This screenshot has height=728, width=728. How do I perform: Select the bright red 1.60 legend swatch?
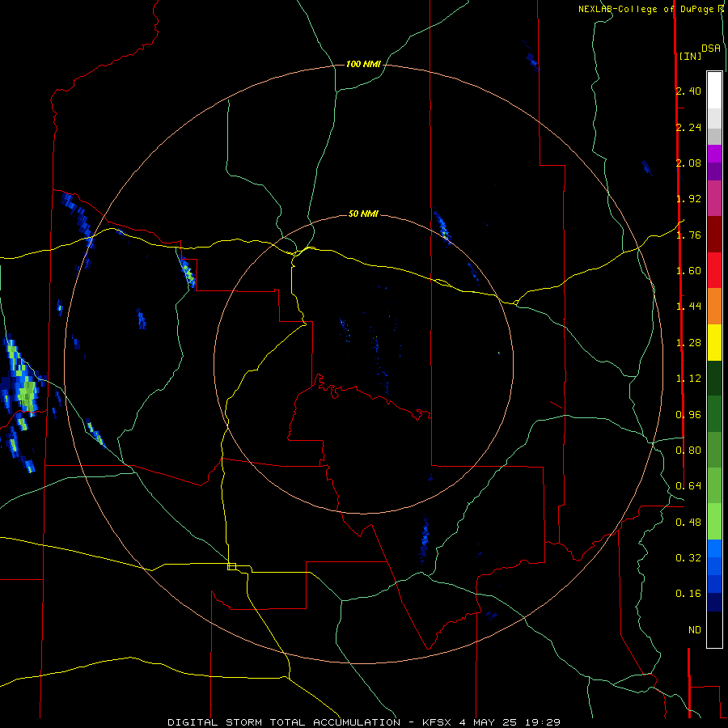tap(714, 270)
